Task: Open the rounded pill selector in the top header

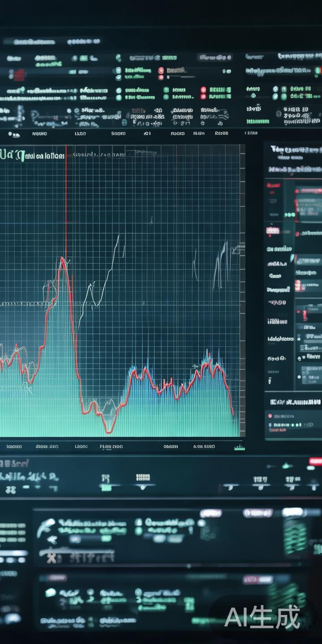Action: tap(216, 57)
